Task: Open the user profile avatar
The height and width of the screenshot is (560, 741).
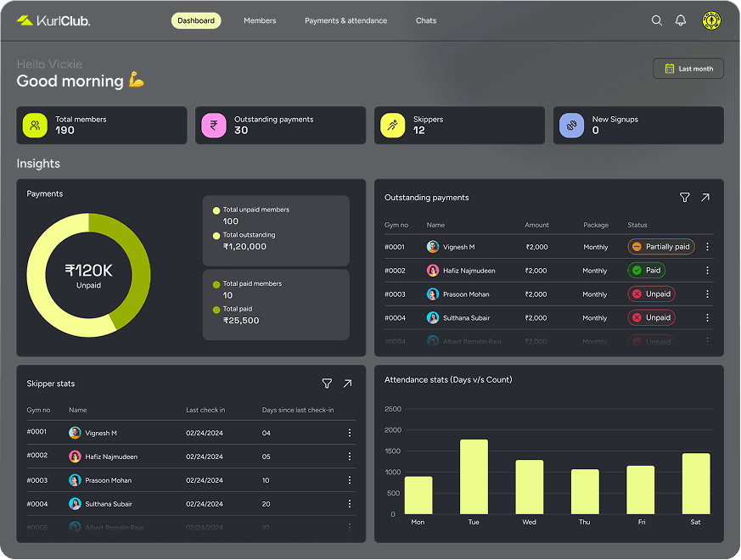Action: (x=711, y=20)
